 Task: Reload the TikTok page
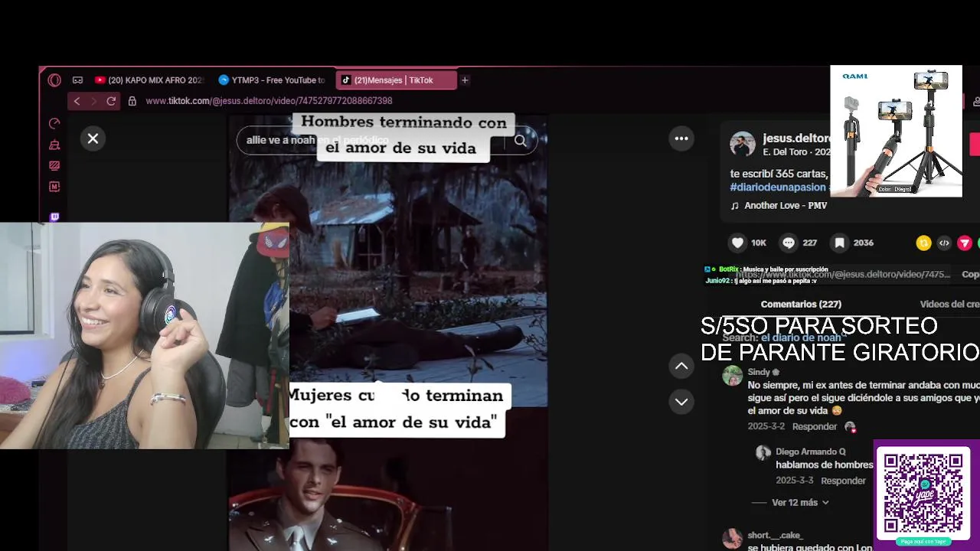click(111, 101)
